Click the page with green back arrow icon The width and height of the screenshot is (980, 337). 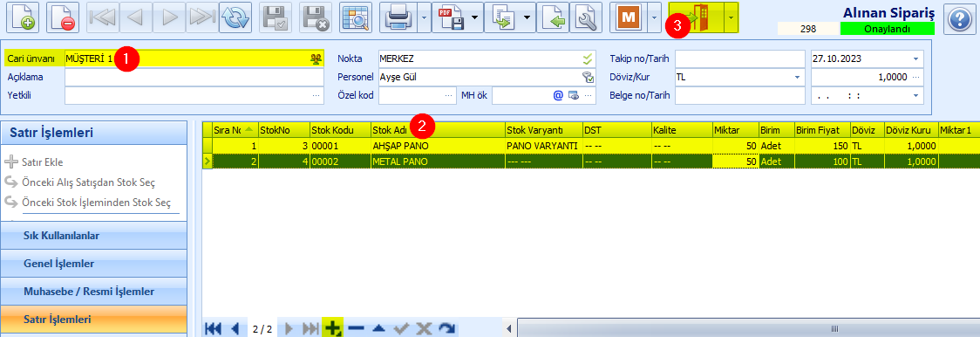[553, 18]
